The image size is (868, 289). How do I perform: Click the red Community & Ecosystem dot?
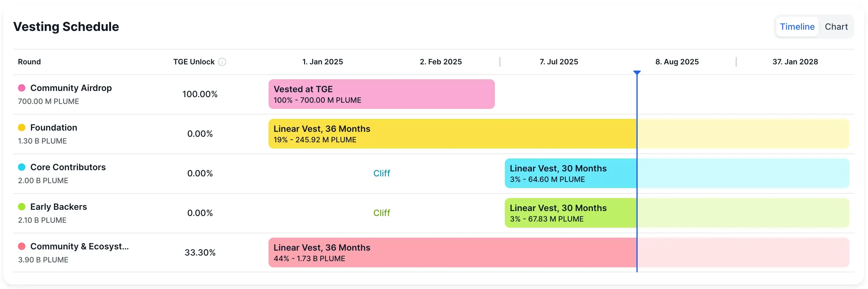22,247
